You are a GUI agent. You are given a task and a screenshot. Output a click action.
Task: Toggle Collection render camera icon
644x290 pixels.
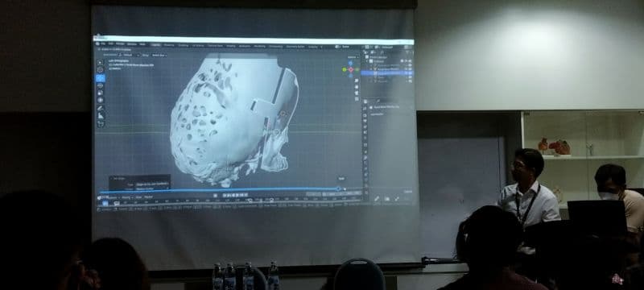tap(410, 61)
